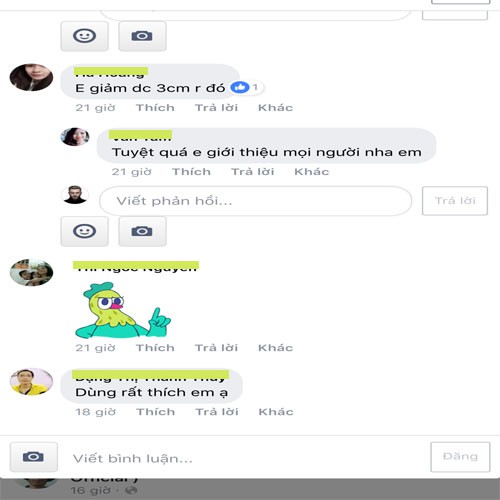500x500 pixels.
Task: View like reaction on the 3cm comment
Action: point(245,87)
